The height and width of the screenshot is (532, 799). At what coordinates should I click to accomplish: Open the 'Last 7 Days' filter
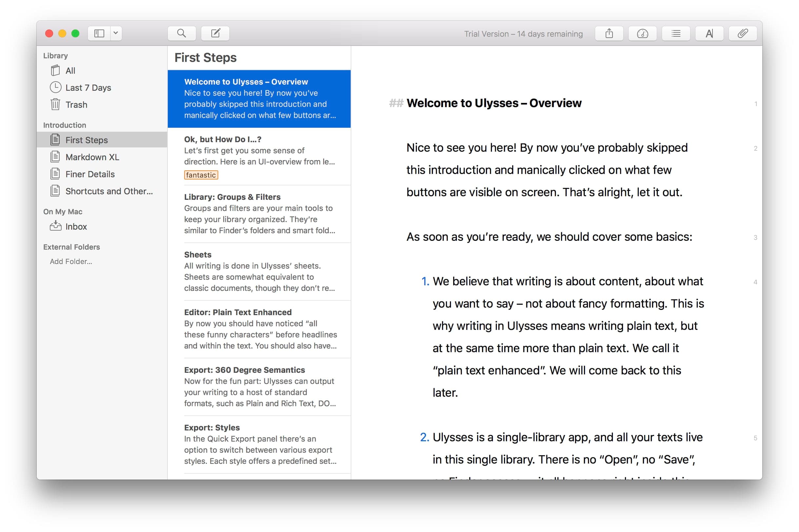pyautogui.click(x=88, y=87)
